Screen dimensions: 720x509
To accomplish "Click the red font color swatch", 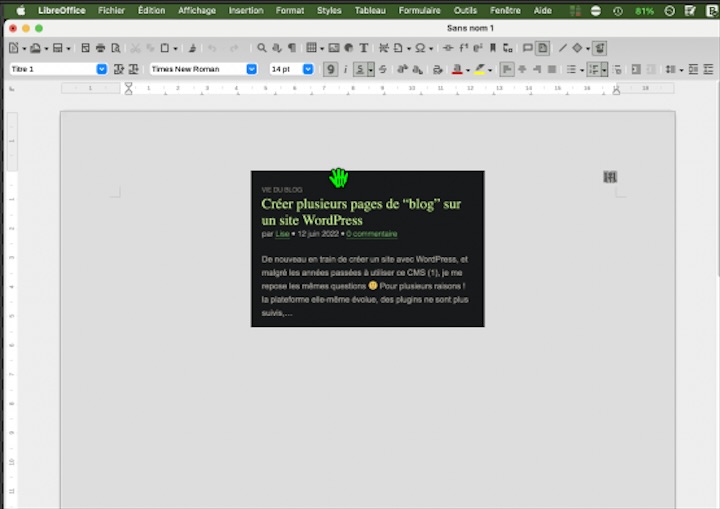I will pos(457,70).
